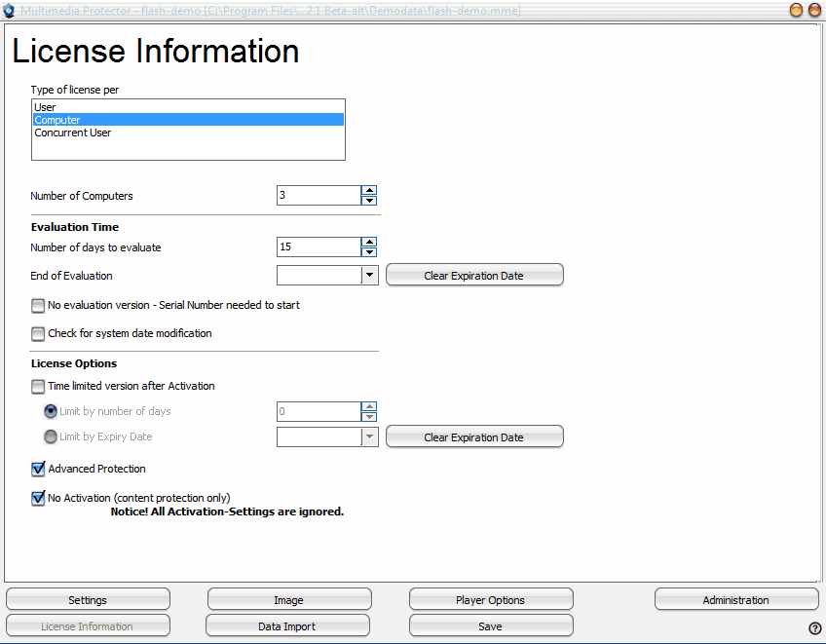The height and width of the screenshot is (644, 826).
Task: Increase number of days to evaluate
Action: (x=369, y=243)
